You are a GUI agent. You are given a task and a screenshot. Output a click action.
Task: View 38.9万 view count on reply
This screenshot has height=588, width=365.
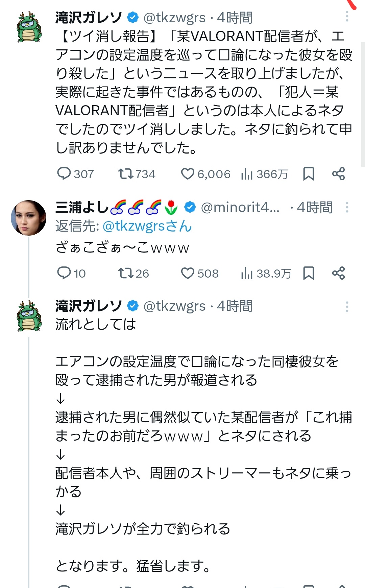[266, 274]
